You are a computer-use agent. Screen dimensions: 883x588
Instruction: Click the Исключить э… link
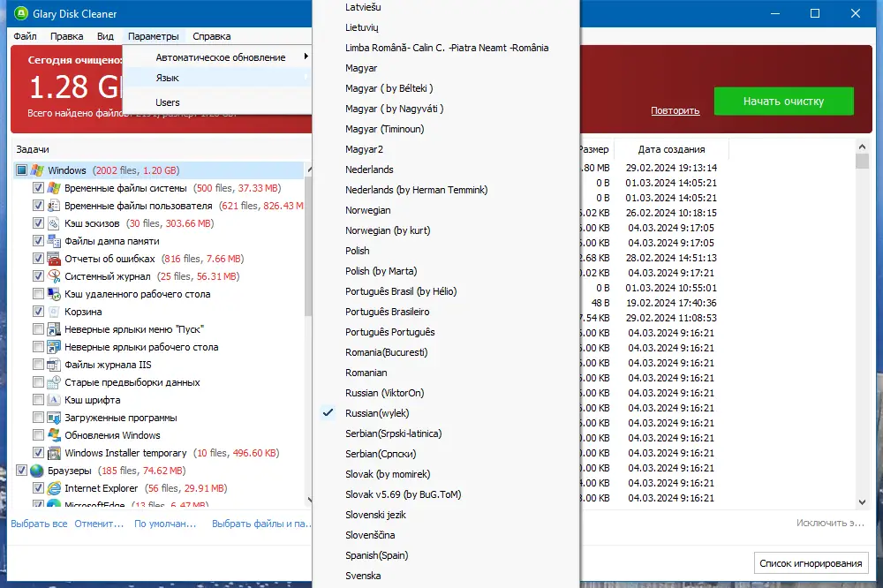[x=830, y=524]
